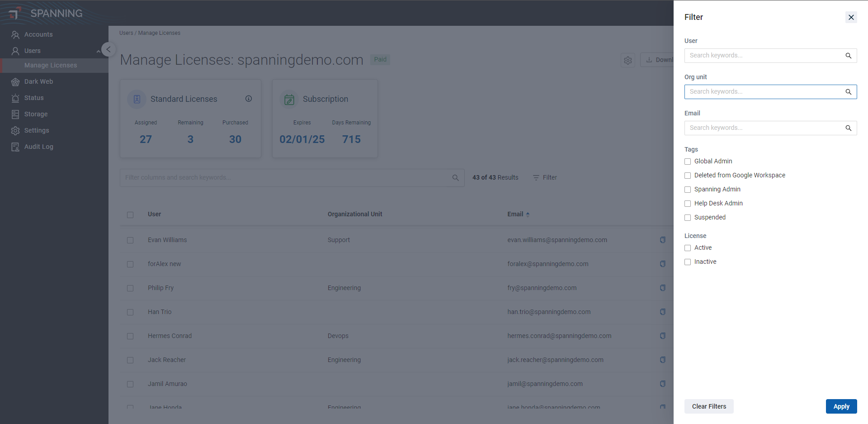The image size is (868, 424).
Task: Copy Jack Reacher email icon
Action: coord(663,360)
